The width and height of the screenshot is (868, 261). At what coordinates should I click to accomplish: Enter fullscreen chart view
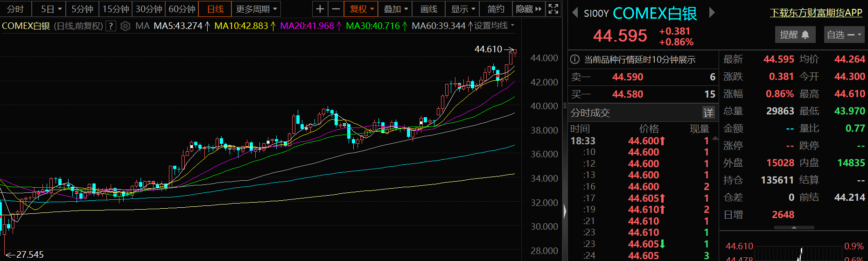(553, 9)
